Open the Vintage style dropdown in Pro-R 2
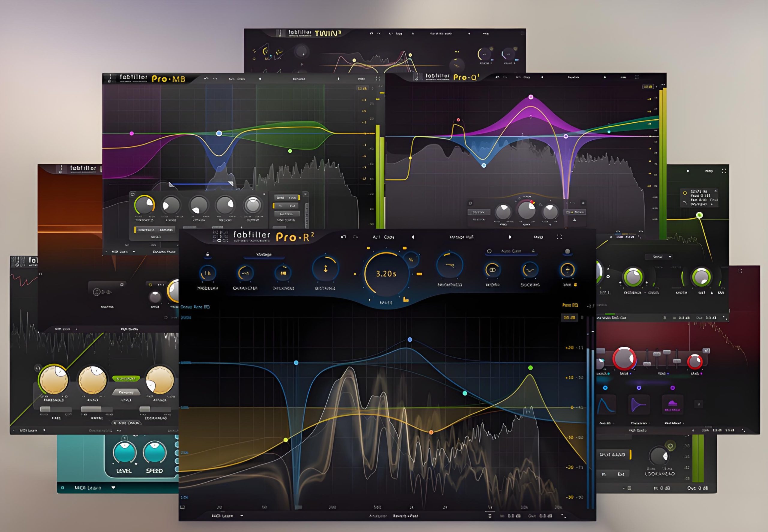 pos(264,255)
